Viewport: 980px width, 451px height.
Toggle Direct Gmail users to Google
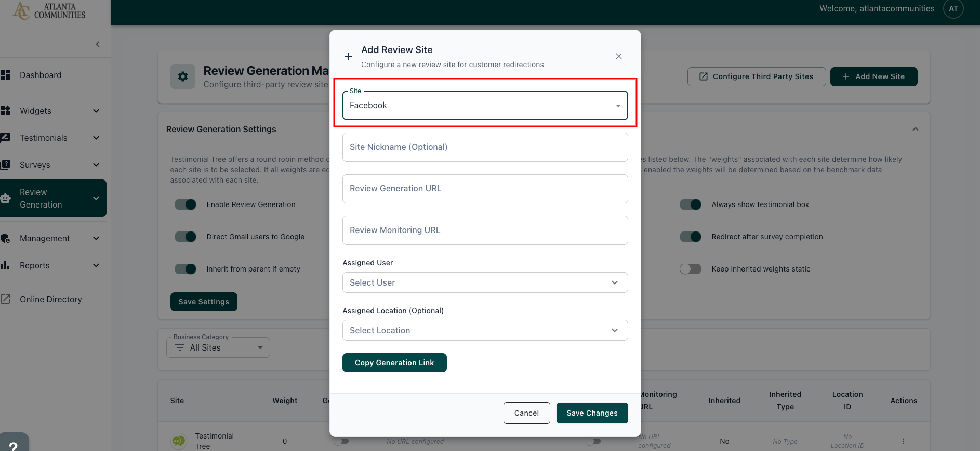pyautogui.click(x=186, y=237)
